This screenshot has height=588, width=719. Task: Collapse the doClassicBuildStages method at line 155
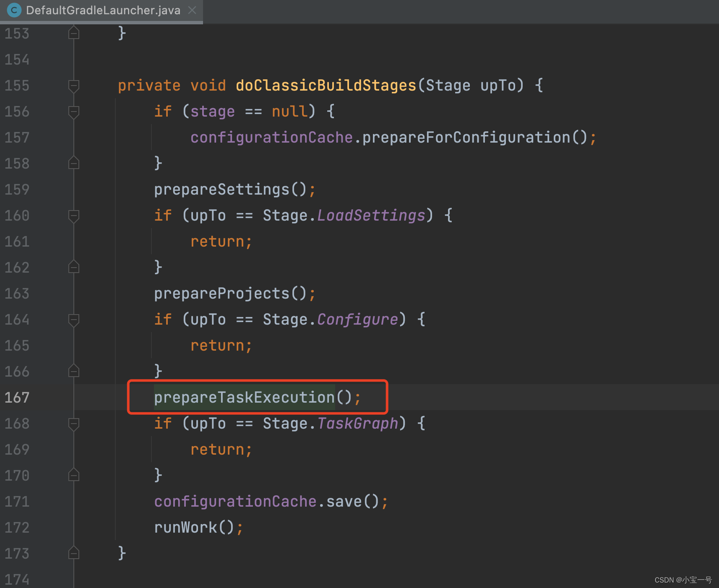point(74,86)
